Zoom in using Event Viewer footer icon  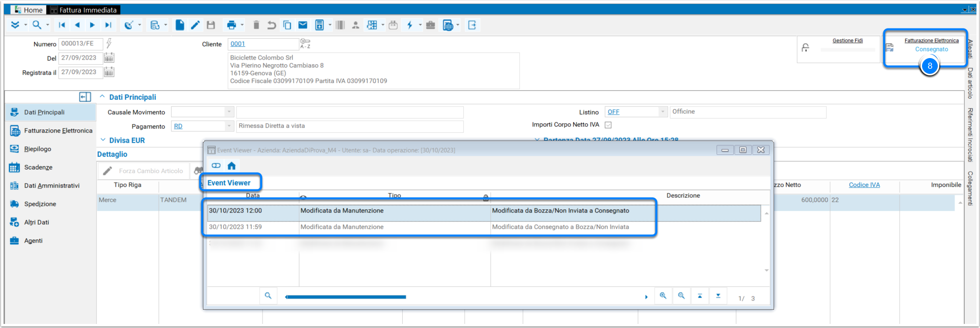[663, 295]
